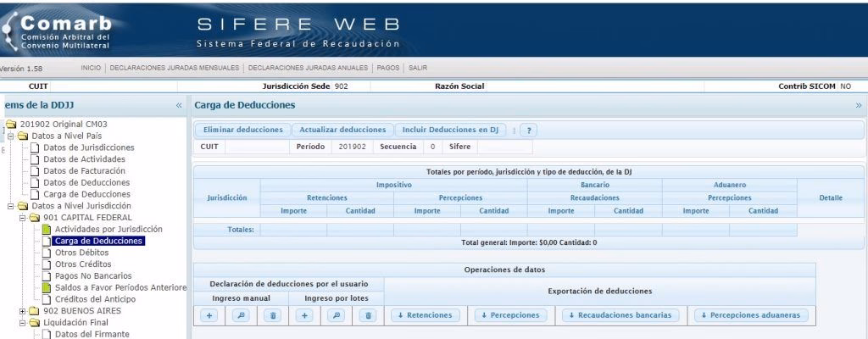The image size is (868, 339).
Task: Click Eliminar deducciones button
Action: tap(243, 131)
